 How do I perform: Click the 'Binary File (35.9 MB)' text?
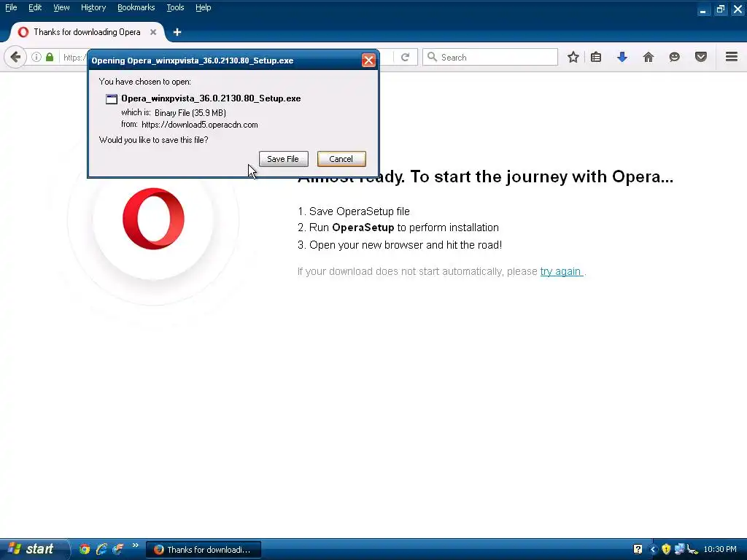tap(190, 113)
